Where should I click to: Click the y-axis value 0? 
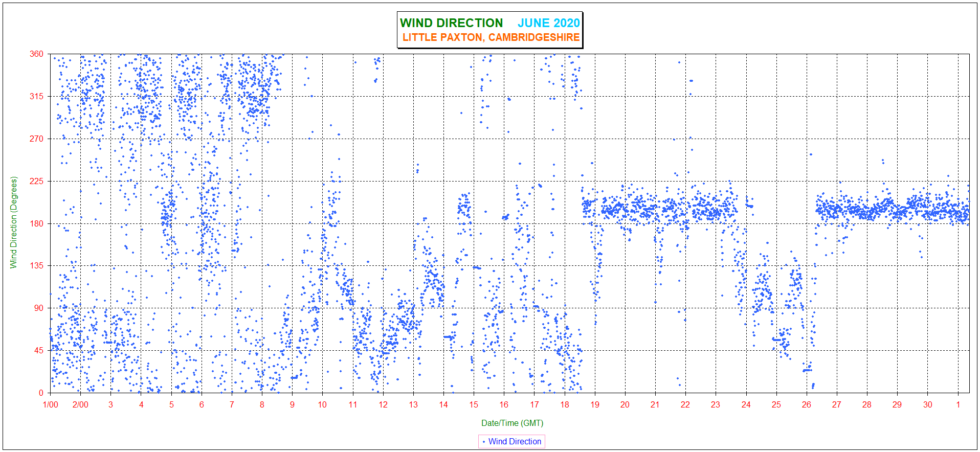(41, 393)
